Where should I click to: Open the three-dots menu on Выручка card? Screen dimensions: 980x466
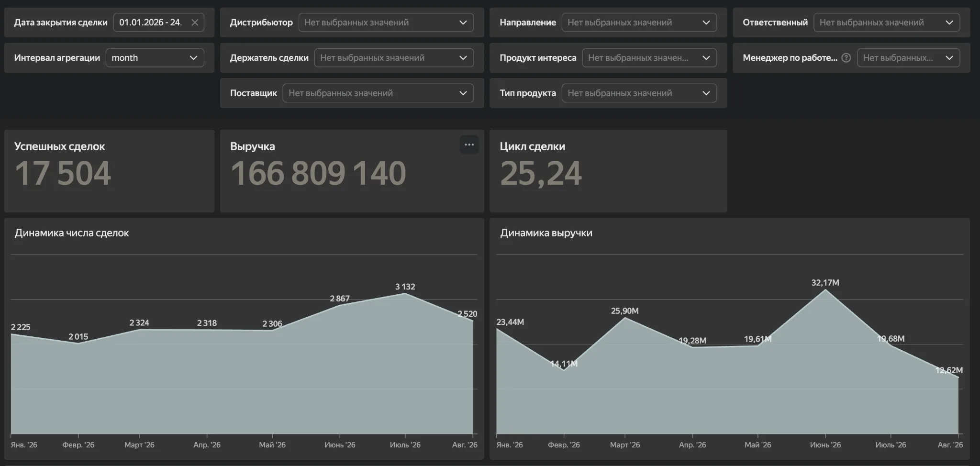(x=469, y=145)
